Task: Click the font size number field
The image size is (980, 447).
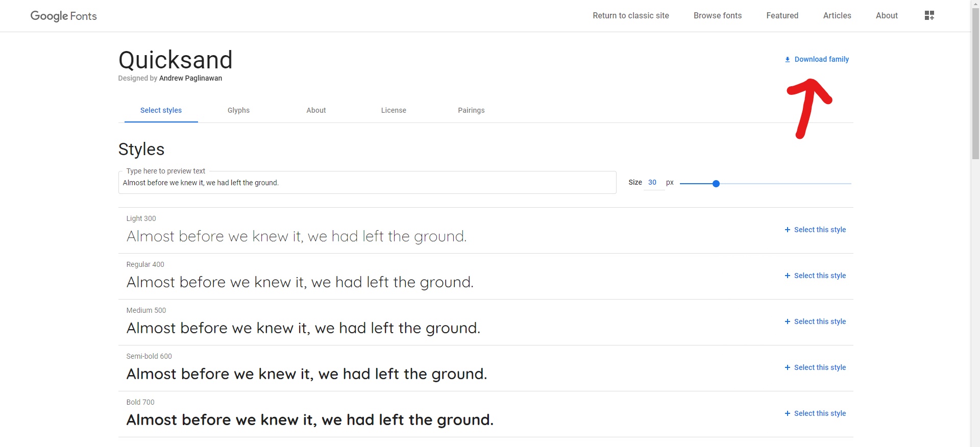Action: click(x=652, y=183)
